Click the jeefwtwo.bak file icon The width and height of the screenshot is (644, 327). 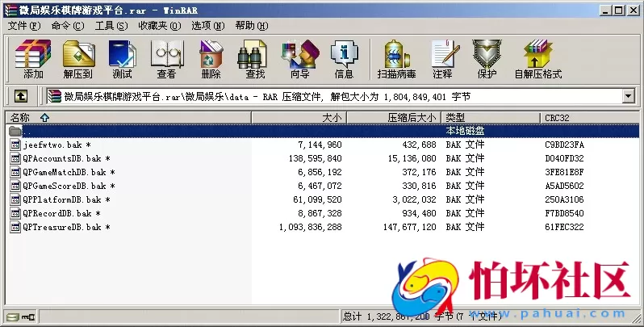(x=15, y=145)
